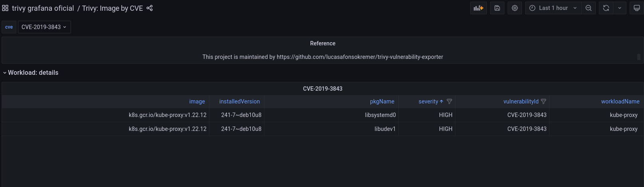Sort by workloadName column header

tap(620, 101)
